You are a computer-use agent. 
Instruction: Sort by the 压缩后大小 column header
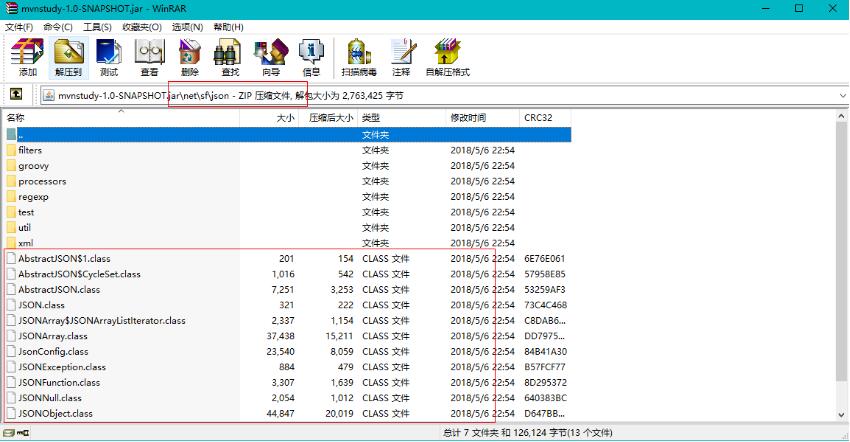(329, 118)
